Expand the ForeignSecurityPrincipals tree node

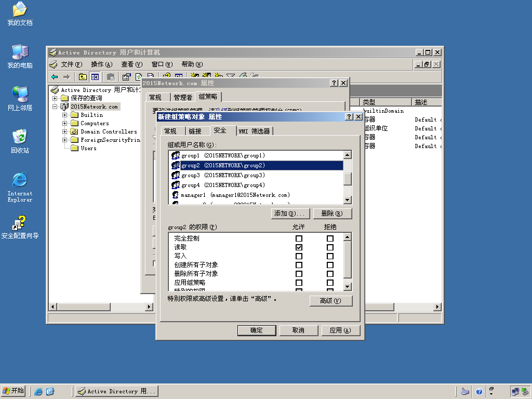(64, 140)
